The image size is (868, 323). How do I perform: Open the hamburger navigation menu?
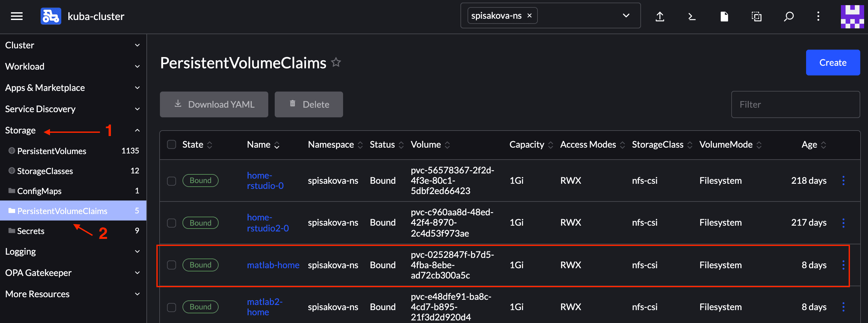[16, 16]
